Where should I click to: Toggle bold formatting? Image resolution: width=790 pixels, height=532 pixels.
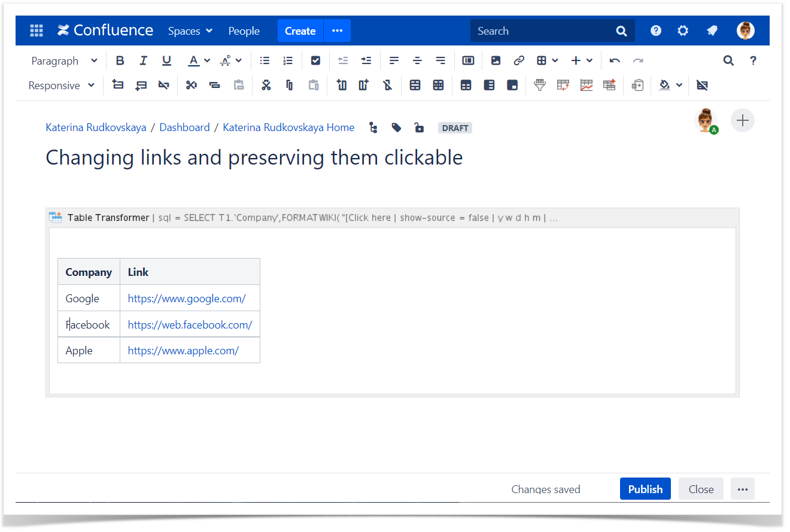click(120, 60)
